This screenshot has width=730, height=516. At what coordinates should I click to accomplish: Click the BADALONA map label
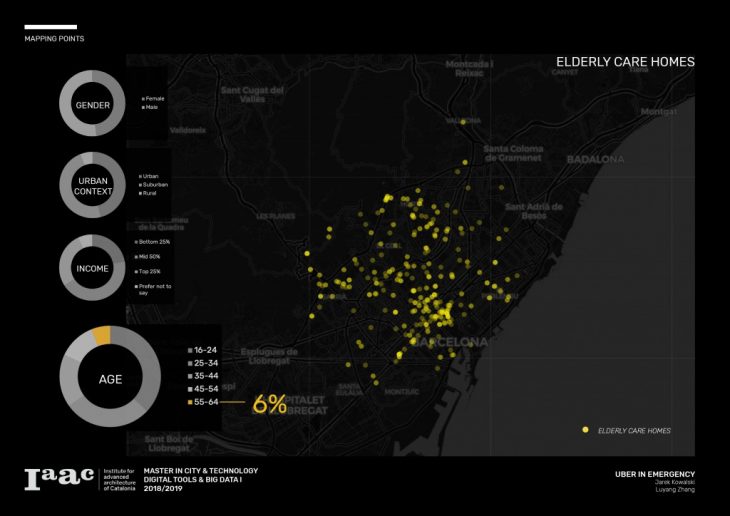click(595, 159)
